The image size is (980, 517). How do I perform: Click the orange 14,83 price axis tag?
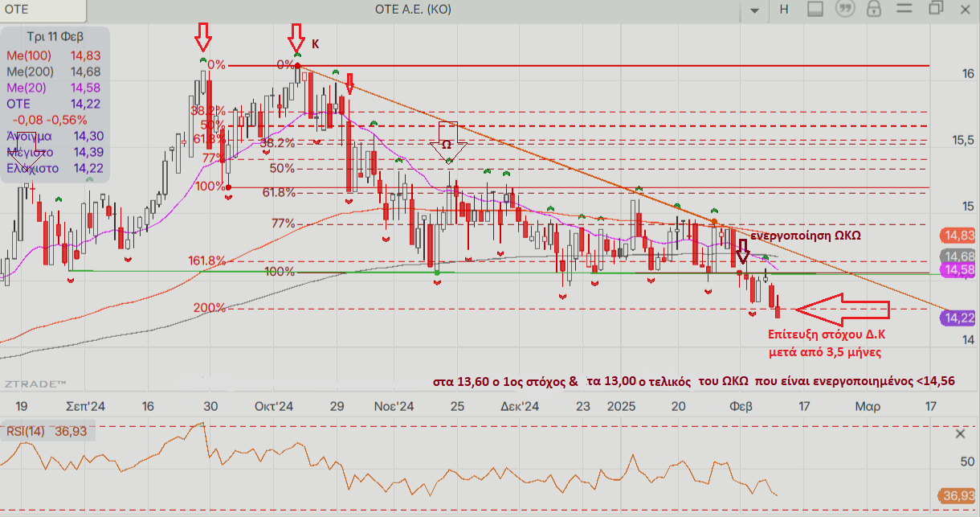pyautogui.click(x=957, y=236)
